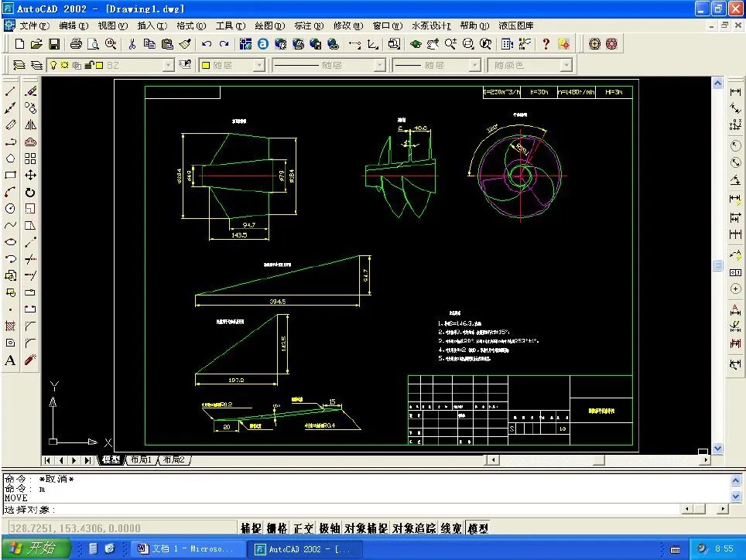Open the 修改 Modify menu
The height and width of the screenshot is (560, 746).
[x=348, y=26]
